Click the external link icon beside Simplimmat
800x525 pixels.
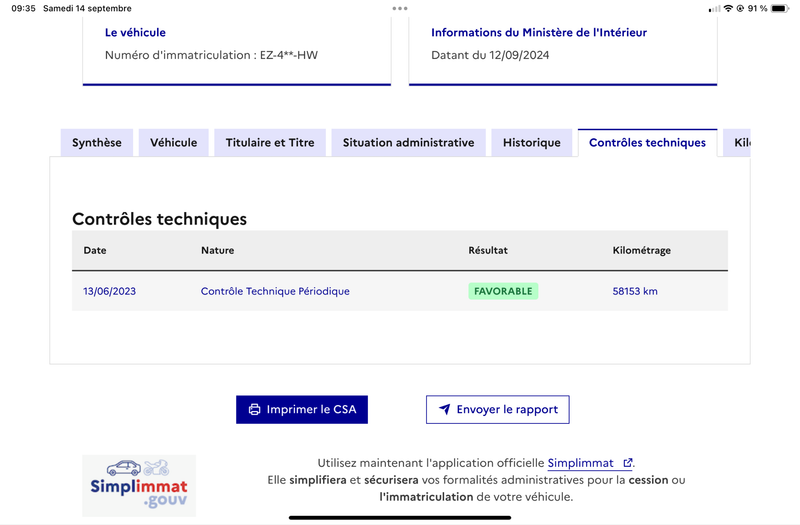[x=628, y=463]
